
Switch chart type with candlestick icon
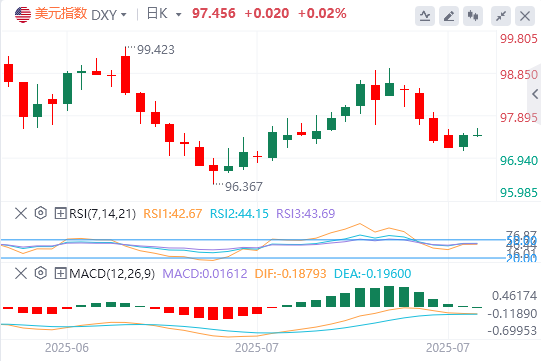473,16
